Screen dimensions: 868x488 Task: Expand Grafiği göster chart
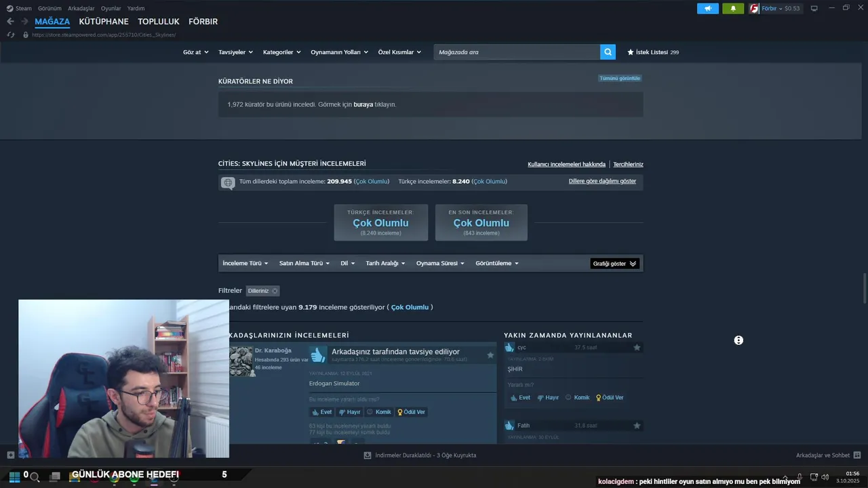615,264
